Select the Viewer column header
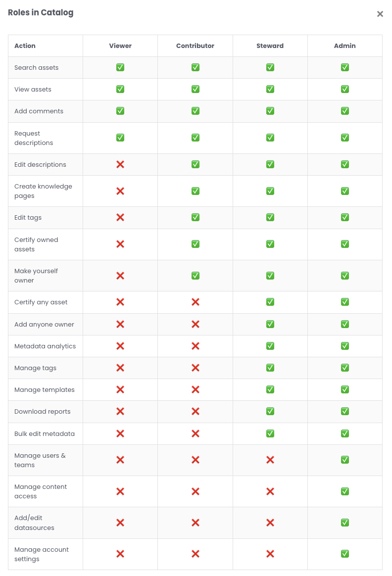392x576 pixels. (120, 46)
